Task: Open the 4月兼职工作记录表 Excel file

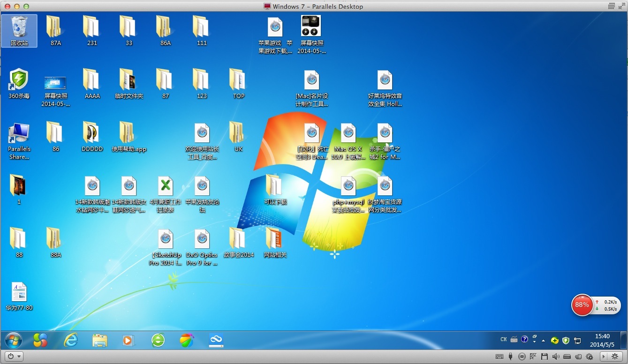Action: pos(165,187)
